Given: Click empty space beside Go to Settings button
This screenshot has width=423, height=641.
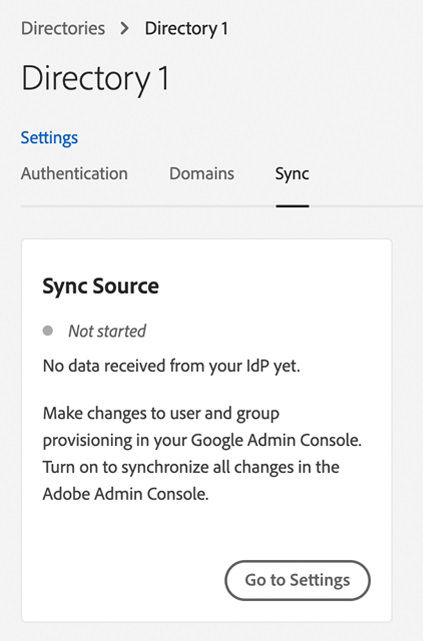Looking at the screenshot, I should (x=131, y=580).
